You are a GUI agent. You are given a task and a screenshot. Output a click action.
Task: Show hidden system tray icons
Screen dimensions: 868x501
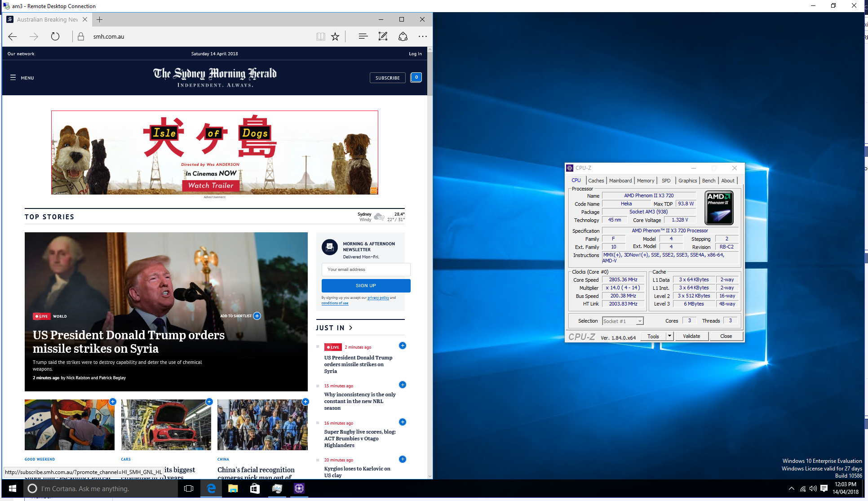tap(792, 488)
